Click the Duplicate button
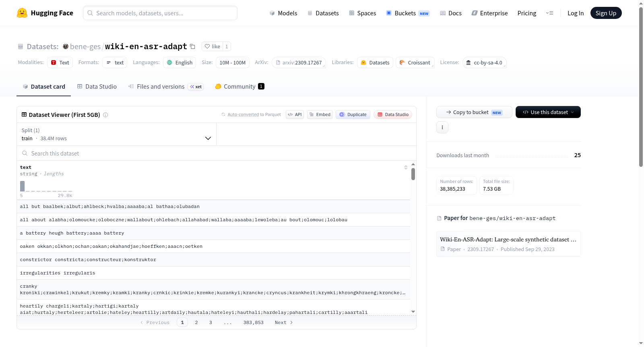Image resolution: width=644 pixels, height=347 pixels. (x=353, y=114)
